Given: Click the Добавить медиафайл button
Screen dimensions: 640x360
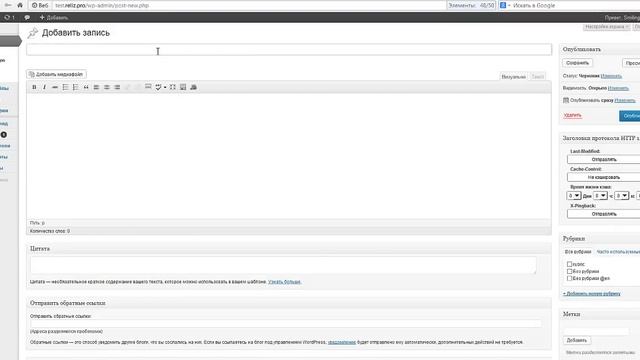Looking at the screenshot, I should 56,74.
